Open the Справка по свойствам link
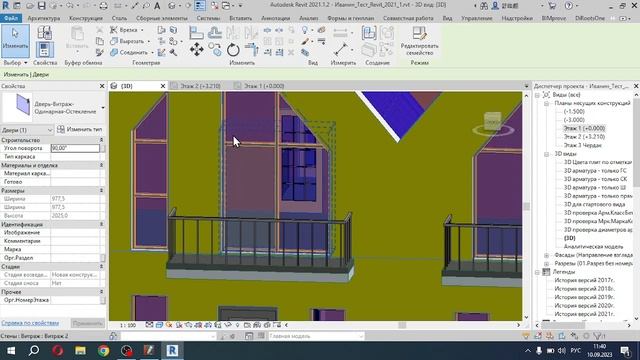 click(x=30, y=323)
